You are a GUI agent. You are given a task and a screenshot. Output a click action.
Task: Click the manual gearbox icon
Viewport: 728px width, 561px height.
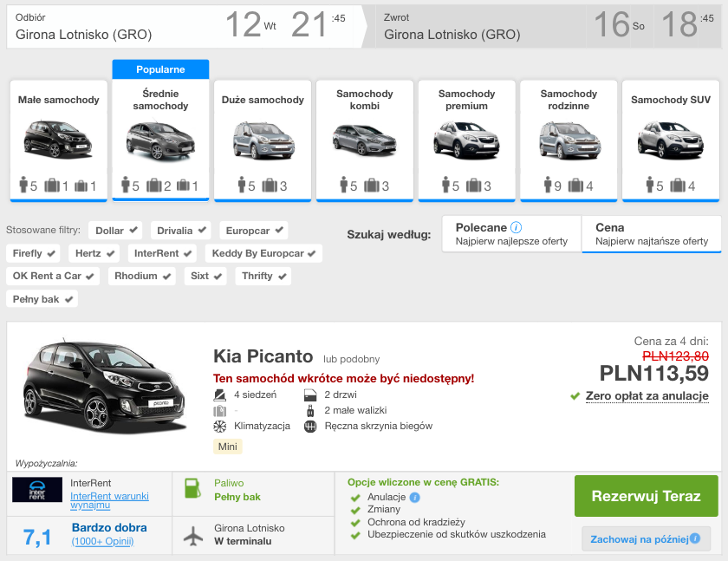(310, 427)
